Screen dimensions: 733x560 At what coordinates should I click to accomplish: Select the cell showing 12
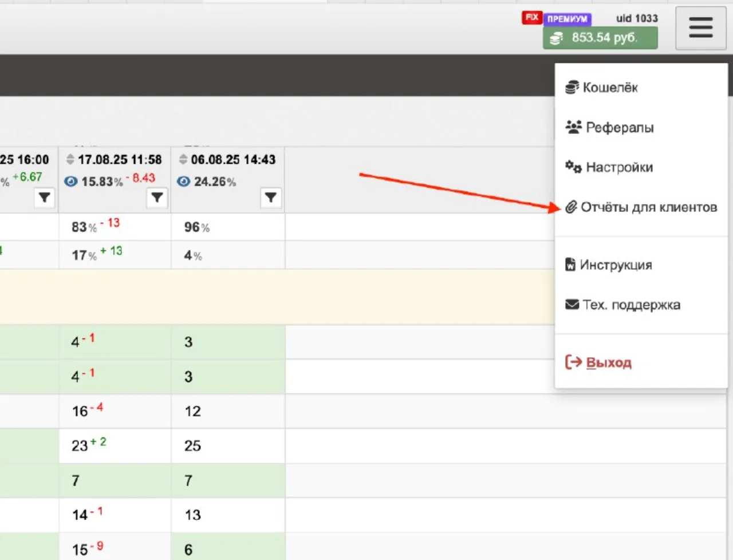228,411
